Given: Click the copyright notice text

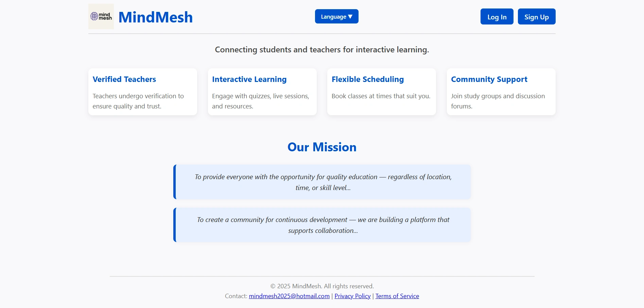Looking at the screenshot, I should click(322, 286).
